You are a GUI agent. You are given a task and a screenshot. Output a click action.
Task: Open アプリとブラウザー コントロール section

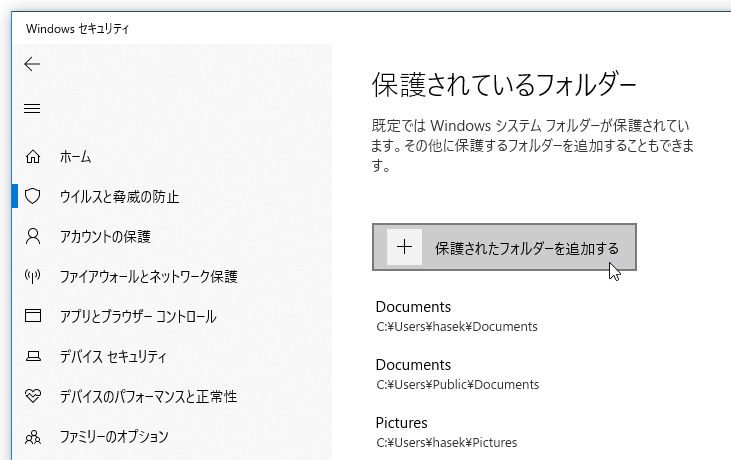click(x=138, y=317)
